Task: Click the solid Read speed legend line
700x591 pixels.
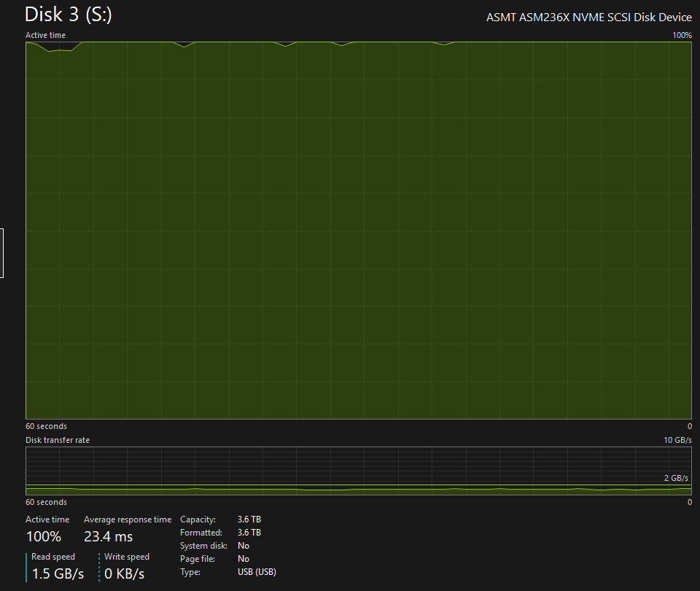Action: tap(27, 566)
